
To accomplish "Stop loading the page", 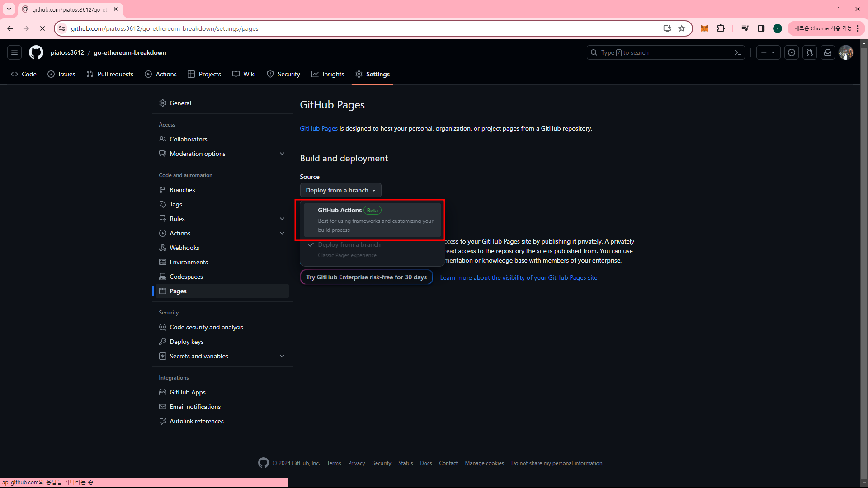I will coord(42,28).
